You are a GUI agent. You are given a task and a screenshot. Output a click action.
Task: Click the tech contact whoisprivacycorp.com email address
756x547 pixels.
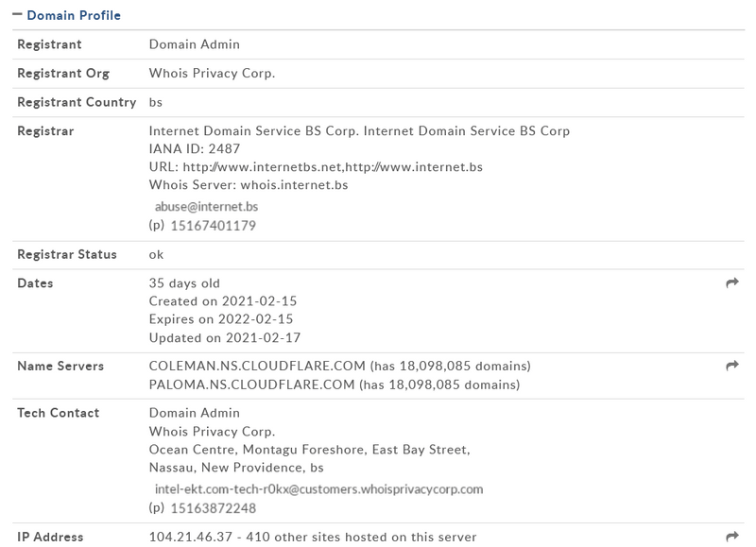tap(318, 489)
